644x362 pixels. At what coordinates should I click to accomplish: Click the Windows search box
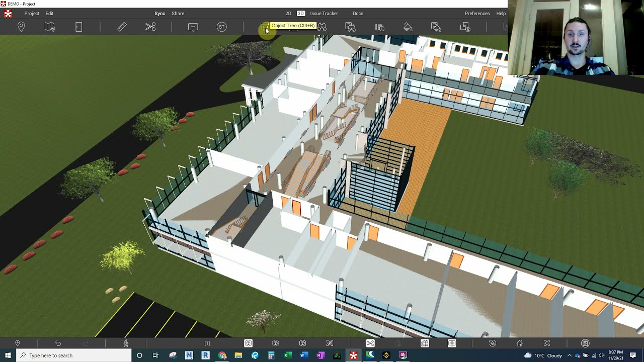click(74, 355)
